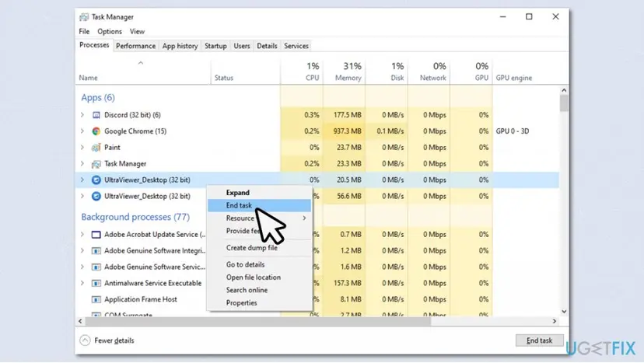The height and width of the screenshot is (363, 644).
Task: Click the Adobe Genuine Software Service icon
Action: 96,267
